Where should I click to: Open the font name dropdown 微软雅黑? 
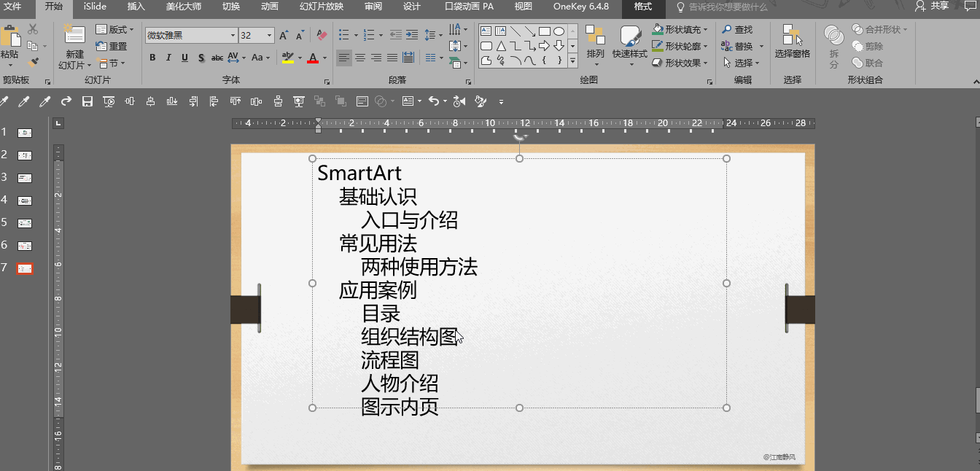(x=233, y=35)
